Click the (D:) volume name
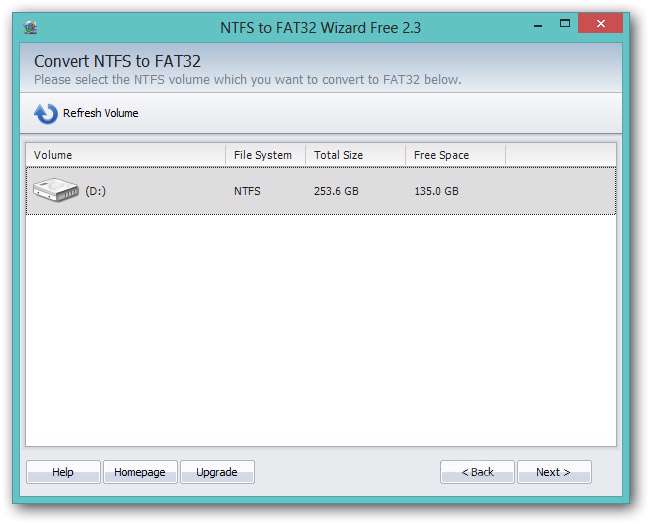The image size is (650, 524). 95,191
